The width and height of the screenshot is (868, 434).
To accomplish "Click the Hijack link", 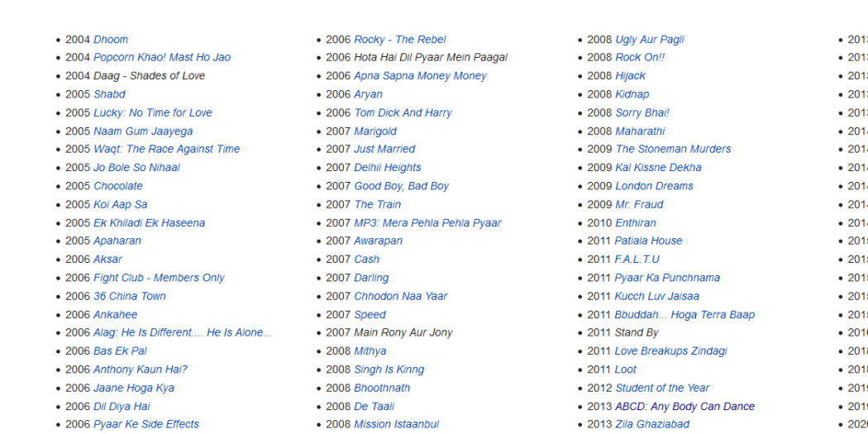I will click(631, 76).
